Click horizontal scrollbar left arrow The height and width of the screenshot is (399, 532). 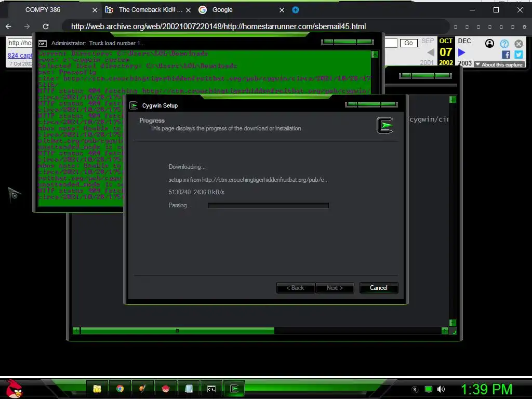pos(76,330)
